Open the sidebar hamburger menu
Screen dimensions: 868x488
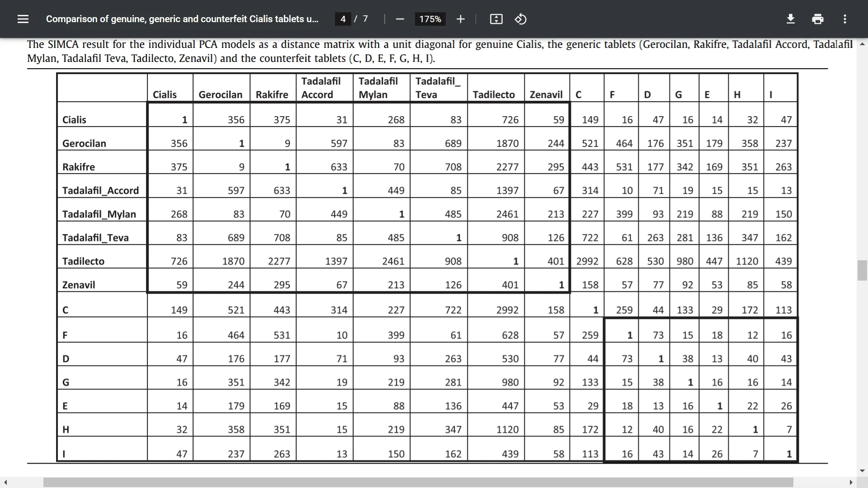23,19
